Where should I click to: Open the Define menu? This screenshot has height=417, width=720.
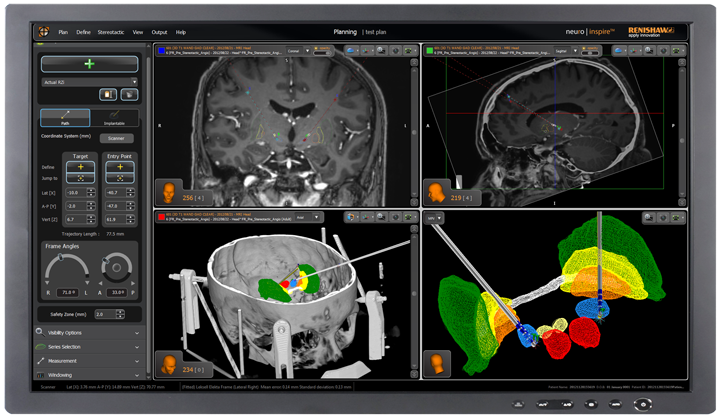click(83, 33)
